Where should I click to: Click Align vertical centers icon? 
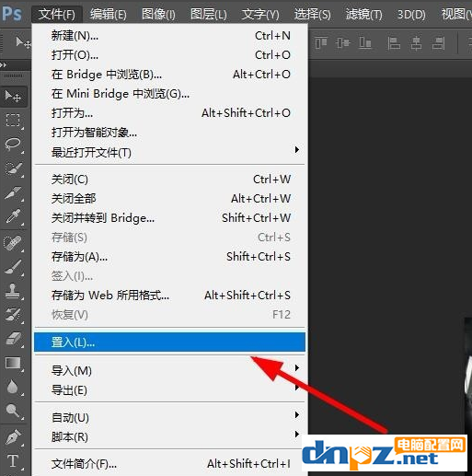coord(342,42)
